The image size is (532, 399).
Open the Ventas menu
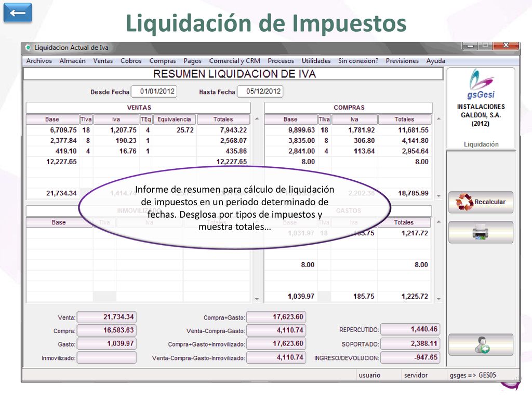click(x=103, y=61)
